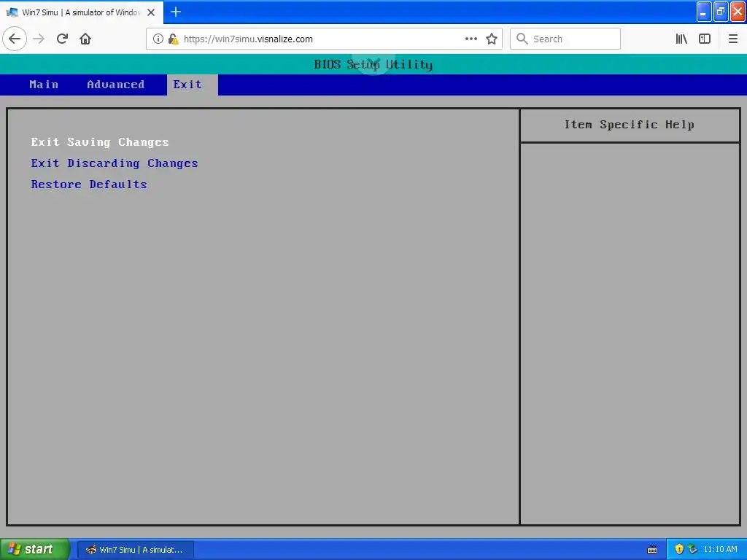Toggle the sidebar icon in browser toolbar
Viewport: 747px width, 560px height.
705,39
